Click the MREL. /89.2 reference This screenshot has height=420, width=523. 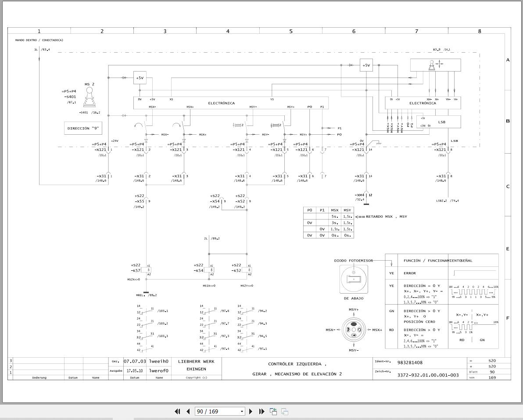coord(146,295)
